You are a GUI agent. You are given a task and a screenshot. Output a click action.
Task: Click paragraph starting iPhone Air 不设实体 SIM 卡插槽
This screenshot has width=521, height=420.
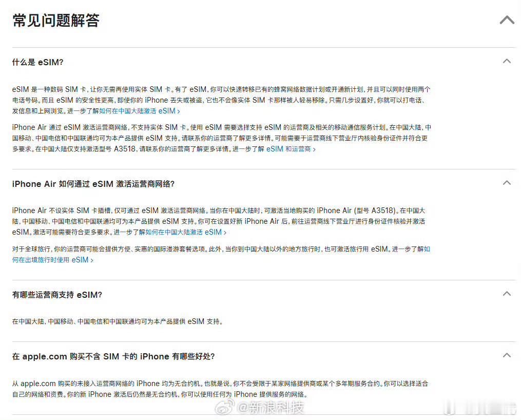coord(219,221)
